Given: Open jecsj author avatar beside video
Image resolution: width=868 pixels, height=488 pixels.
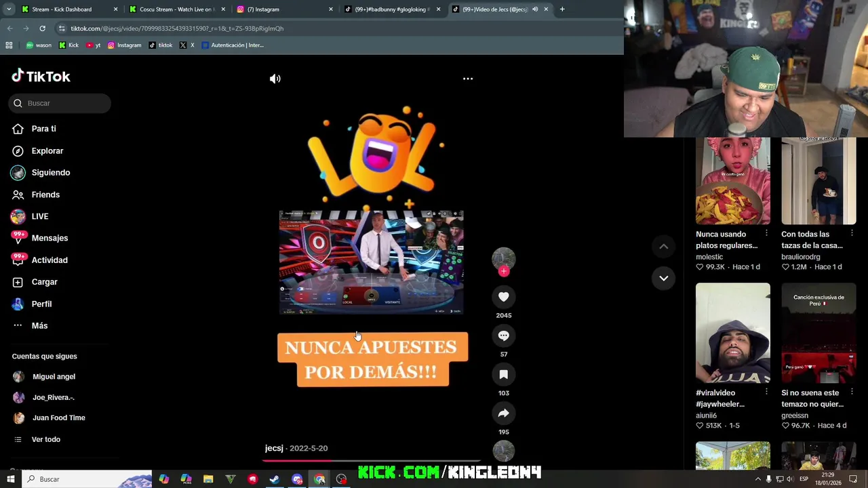Looking at the screenshot, I should coord(503,258).
